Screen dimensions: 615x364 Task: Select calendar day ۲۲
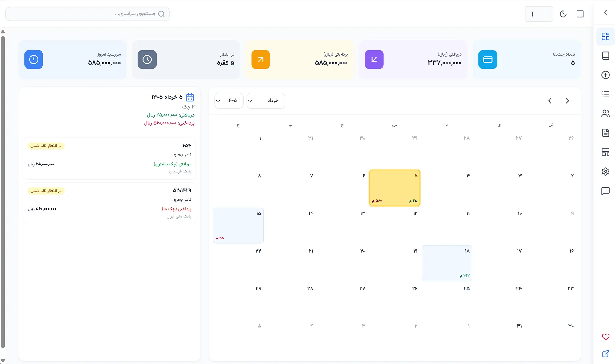click(238, 263)
